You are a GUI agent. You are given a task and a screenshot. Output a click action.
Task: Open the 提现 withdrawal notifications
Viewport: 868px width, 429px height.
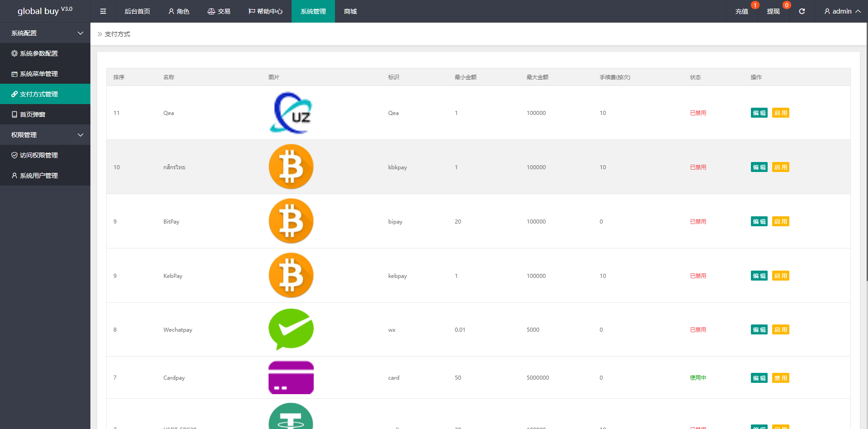[774, 11]
